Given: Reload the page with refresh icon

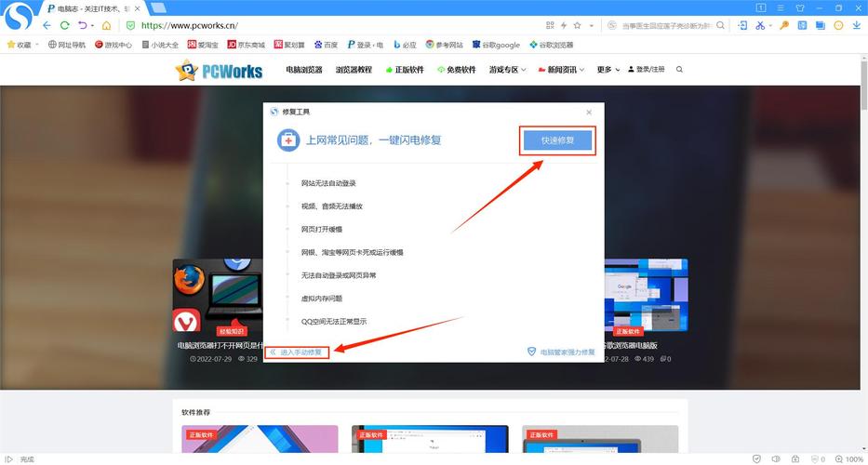Looking at the screenshot, I should [x=65, y=25].
